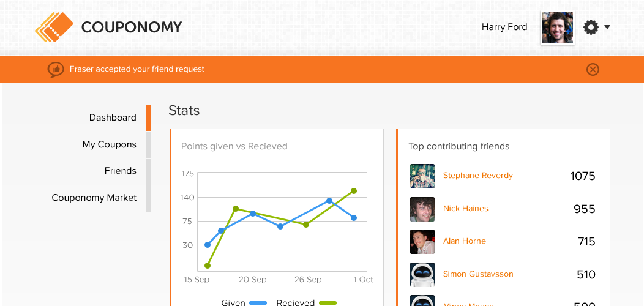This screenshot has height=306, width=644.
Task: Click the green data point at 1 Oct
Action: tap(354, 191)
